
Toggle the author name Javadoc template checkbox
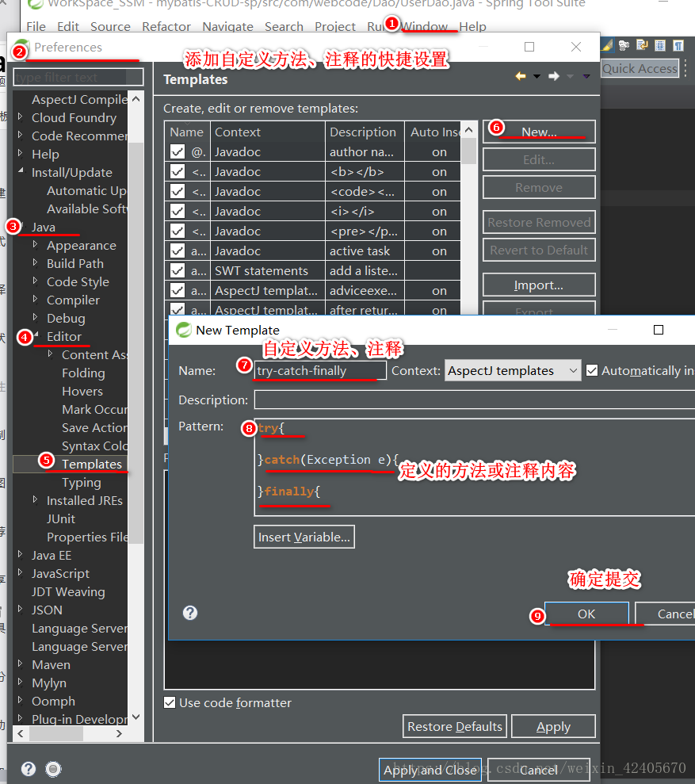(178, 151)
